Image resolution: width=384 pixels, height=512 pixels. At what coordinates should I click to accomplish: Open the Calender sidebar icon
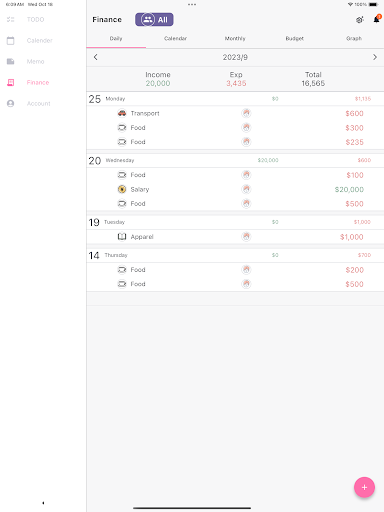(x=11, y=41)
